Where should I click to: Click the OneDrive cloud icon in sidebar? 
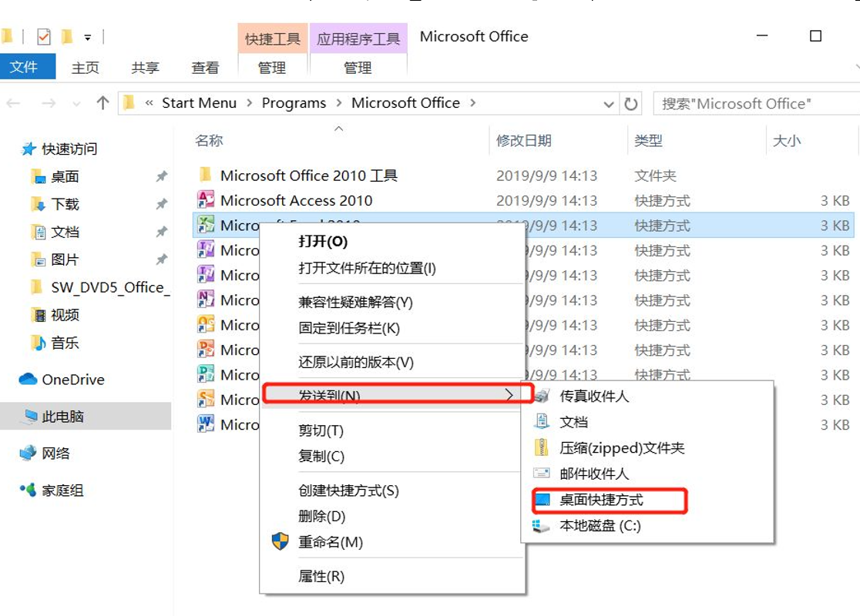[x=29, y=380]
